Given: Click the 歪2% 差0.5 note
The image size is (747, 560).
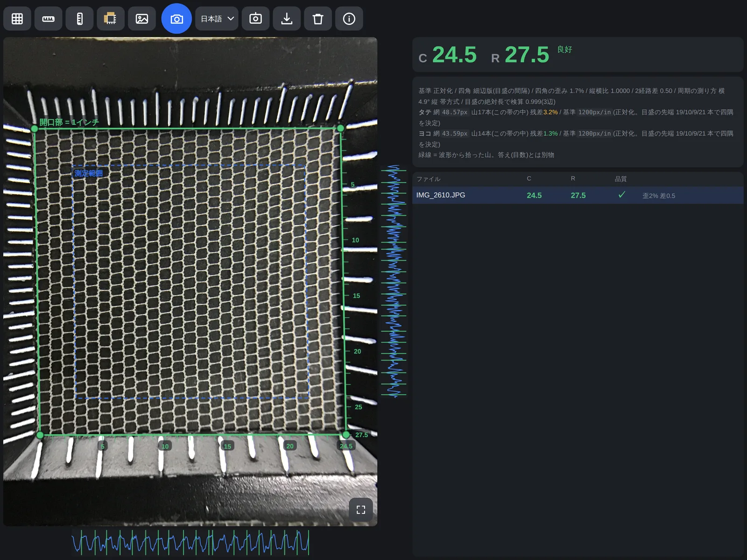Looking at the screenshot, I should (x=659, y=196).
